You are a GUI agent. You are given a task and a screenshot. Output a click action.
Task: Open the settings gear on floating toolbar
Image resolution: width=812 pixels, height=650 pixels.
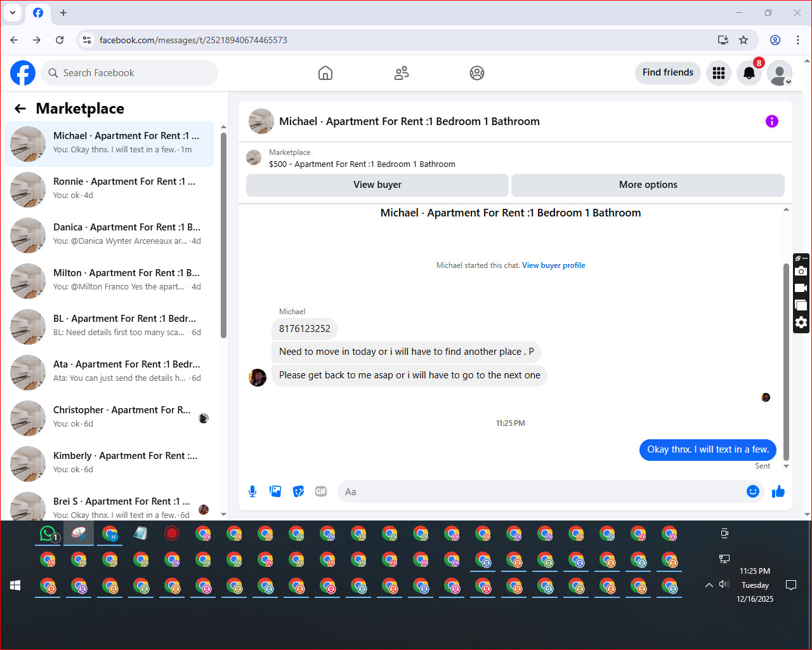[801, 322]
